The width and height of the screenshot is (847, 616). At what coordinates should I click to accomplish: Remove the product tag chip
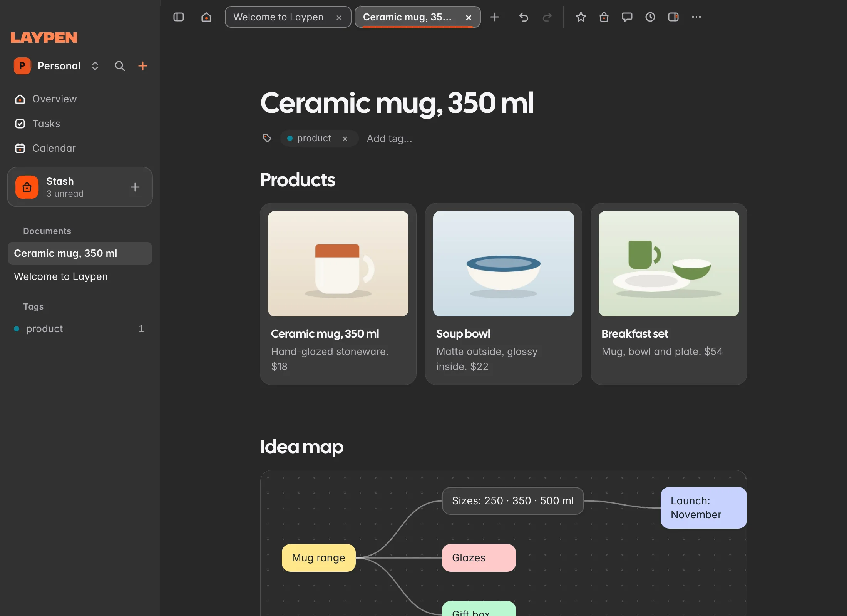(x=345, y=139)
